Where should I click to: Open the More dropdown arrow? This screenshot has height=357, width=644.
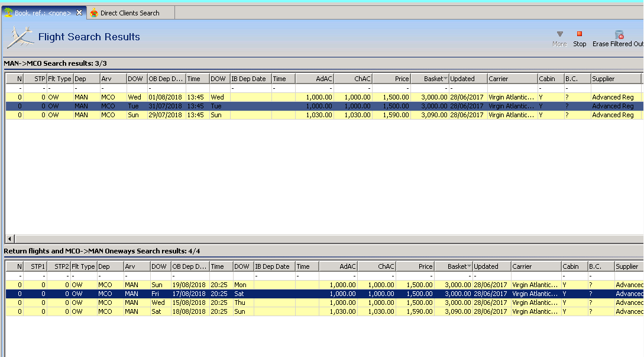(x=559, y=34)
